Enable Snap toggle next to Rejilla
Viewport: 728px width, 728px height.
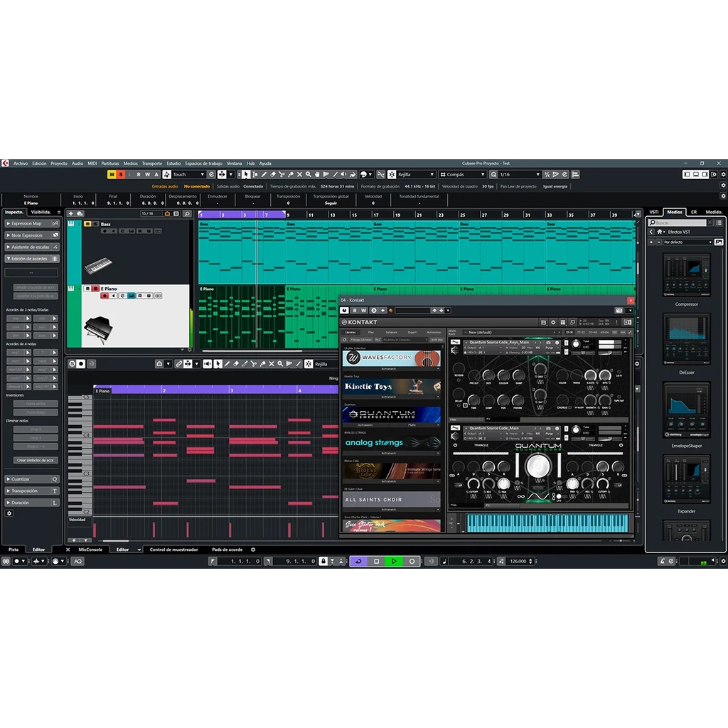pyautogui.click(x=392, y=175)
